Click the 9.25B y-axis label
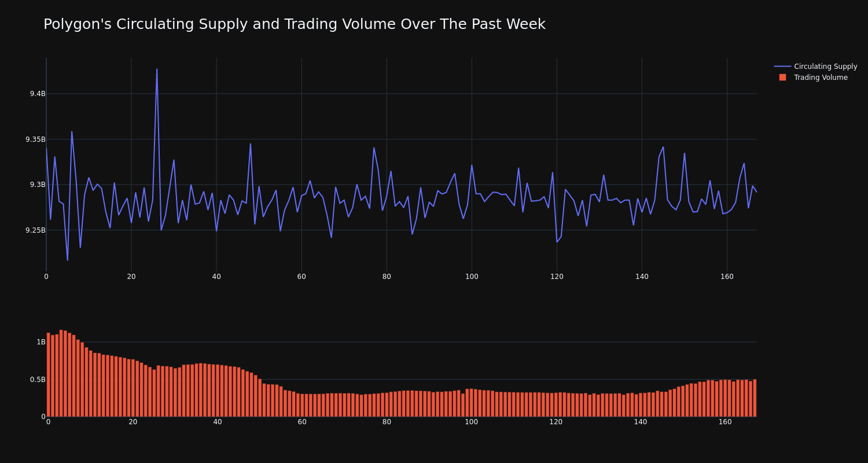The height and width of the screenshot is (463, 868). click(35, 230)
